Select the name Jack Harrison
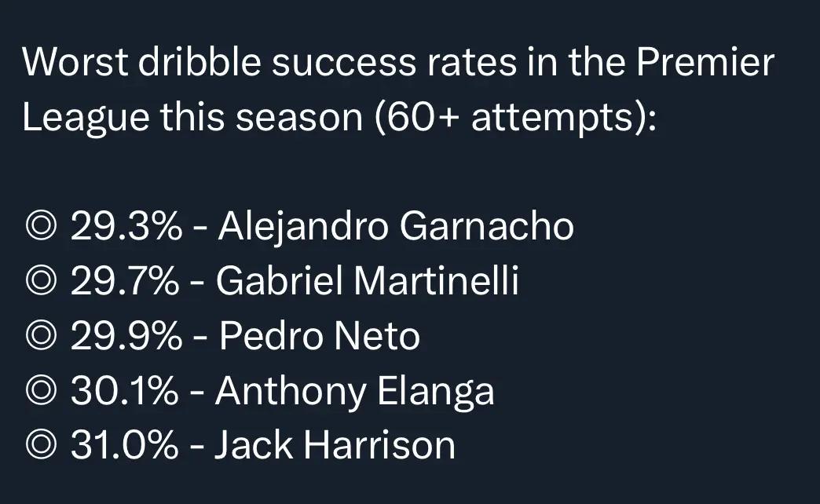This screenshot has height=504, width=820. pyautogui.click(x=335, y=445)
